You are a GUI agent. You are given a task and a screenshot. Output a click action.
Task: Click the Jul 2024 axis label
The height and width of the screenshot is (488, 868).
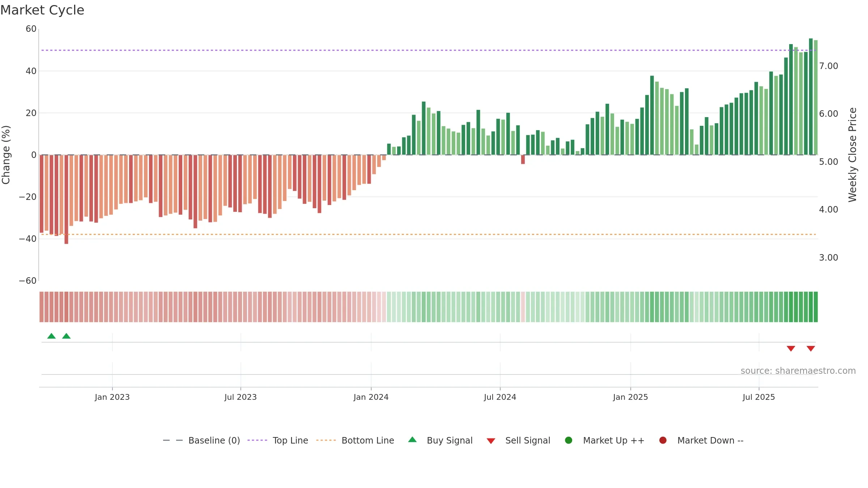[500, 397]
